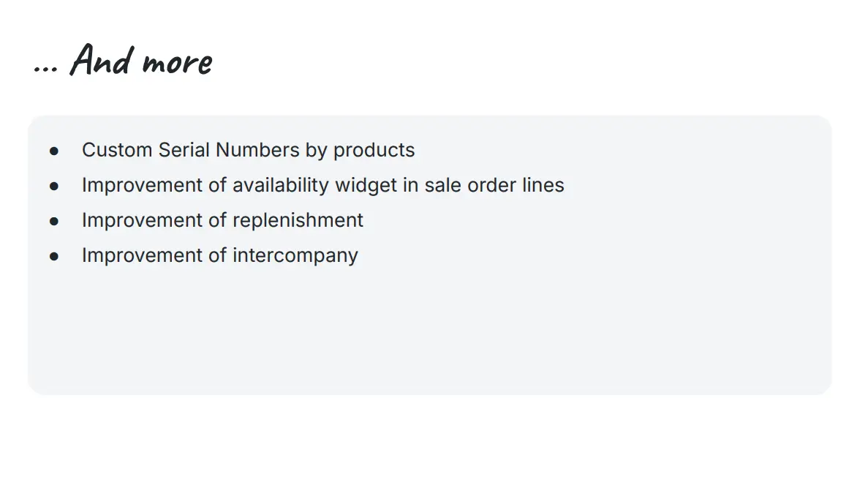Select the "Custom Serial Numbers by products" line

pyautogui.click(x=248, y=150)
